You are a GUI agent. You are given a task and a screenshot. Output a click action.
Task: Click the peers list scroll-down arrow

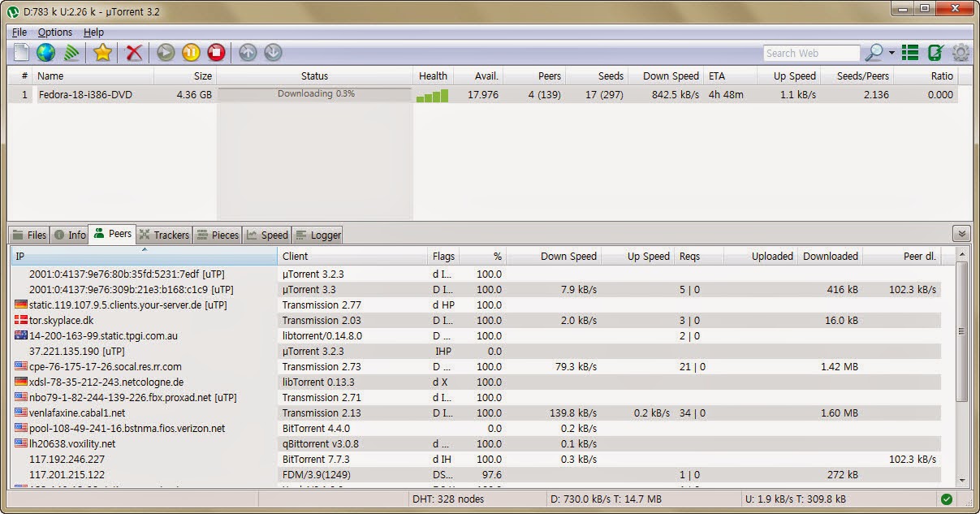tap(962, 480)
